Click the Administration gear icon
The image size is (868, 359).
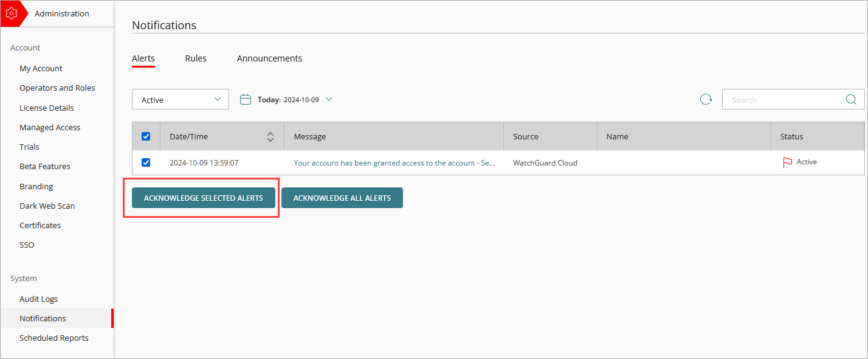12,13
